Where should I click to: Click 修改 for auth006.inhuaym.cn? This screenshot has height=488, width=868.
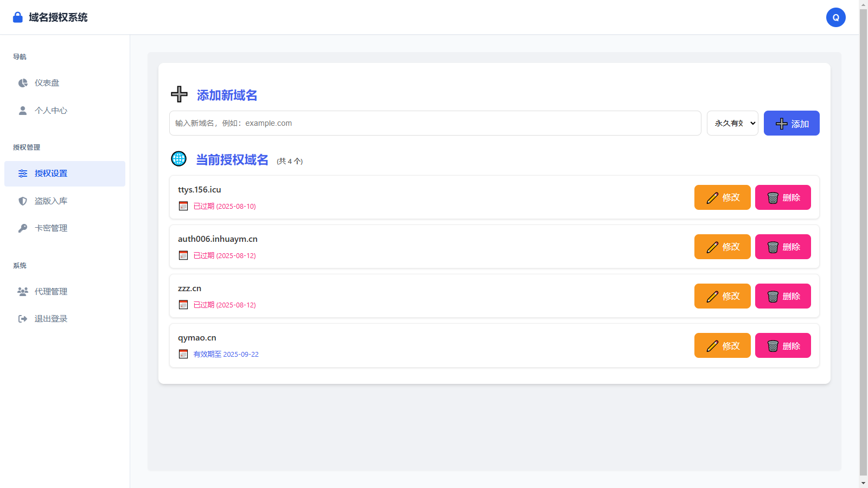(x=722, y=247)
